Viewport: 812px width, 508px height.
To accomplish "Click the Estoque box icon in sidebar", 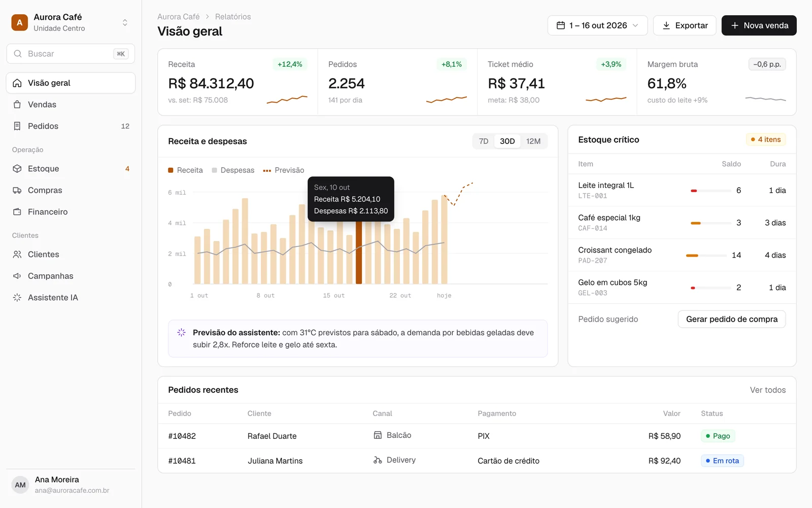I will coord(17,169).
